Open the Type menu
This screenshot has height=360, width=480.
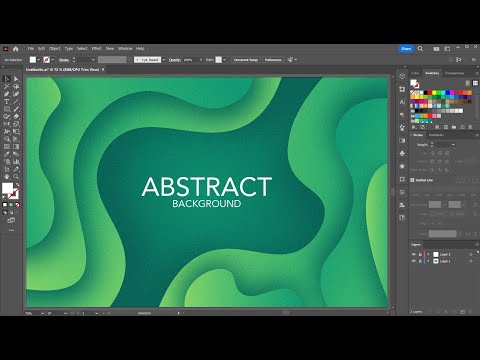[69, 49]
